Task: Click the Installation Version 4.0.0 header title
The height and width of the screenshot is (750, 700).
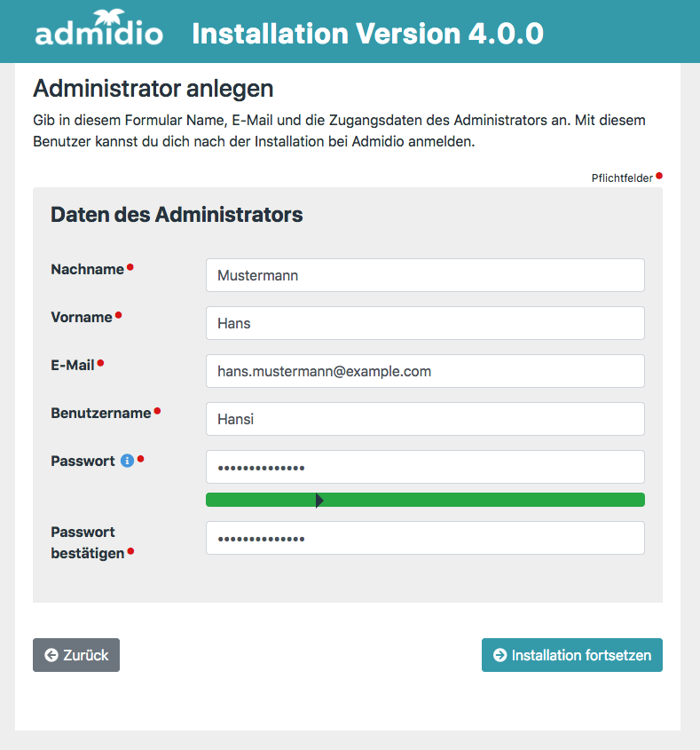Action: coord(367,33)
